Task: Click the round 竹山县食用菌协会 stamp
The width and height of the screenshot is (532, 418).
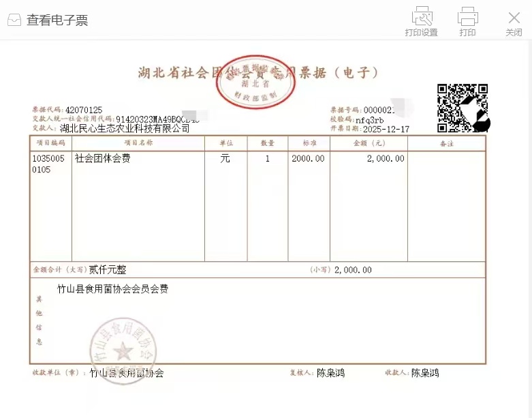Action: click(123, 351)
